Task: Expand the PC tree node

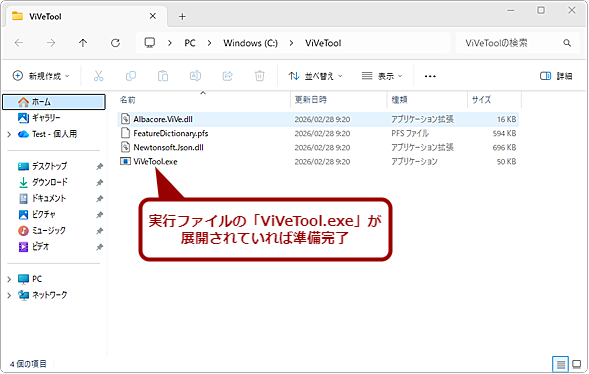Action: tap(9, 279)
